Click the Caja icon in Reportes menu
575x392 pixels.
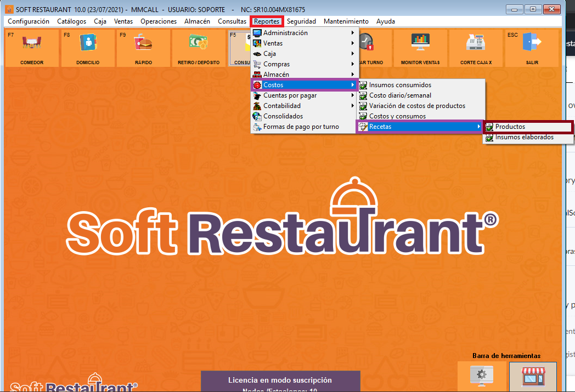click(257, 54)
